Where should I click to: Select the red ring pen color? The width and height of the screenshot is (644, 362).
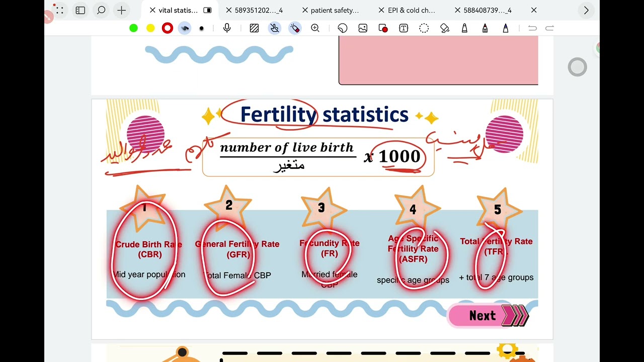[168, 28]
